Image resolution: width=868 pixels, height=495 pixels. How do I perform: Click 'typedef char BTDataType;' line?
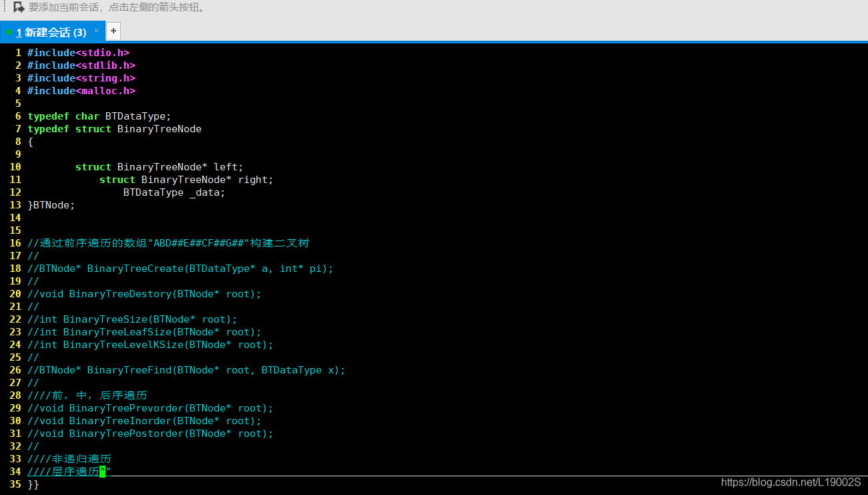tap(99, 116)
